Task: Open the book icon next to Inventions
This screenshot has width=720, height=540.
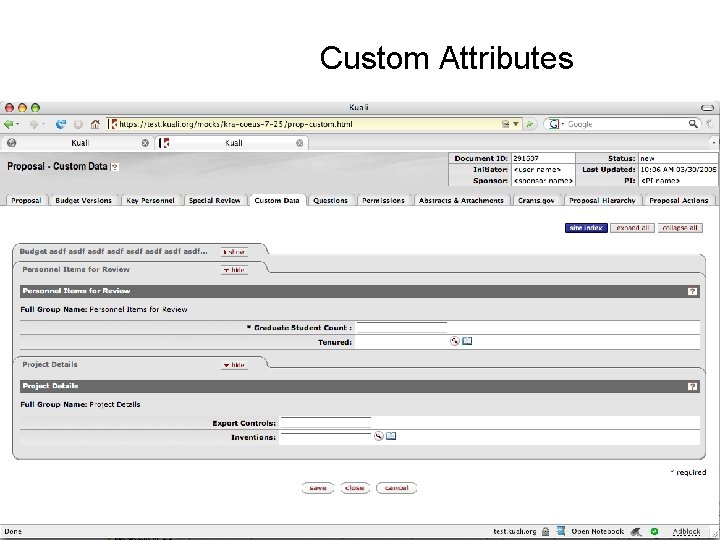Action: click(x=391, y=436)
